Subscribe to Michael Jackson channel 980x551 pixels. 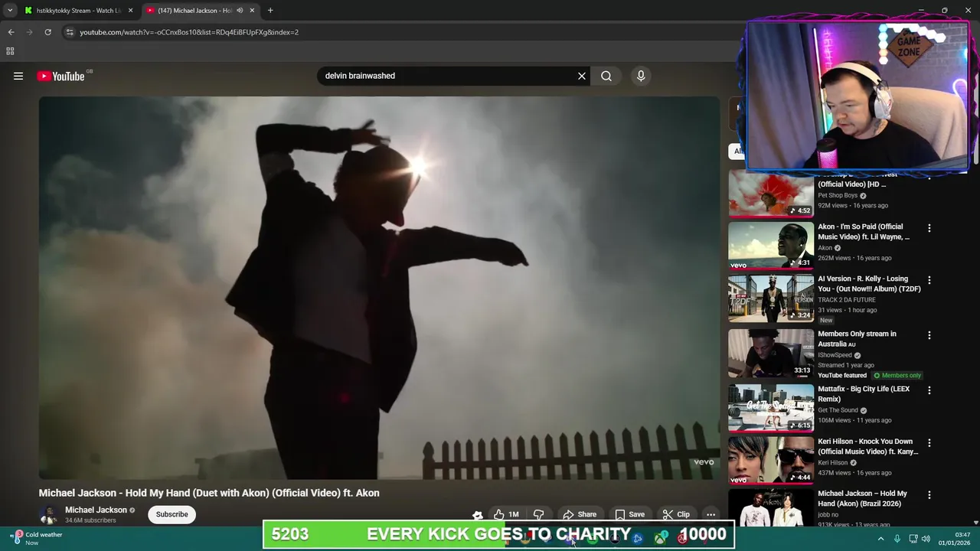[171, 514]
